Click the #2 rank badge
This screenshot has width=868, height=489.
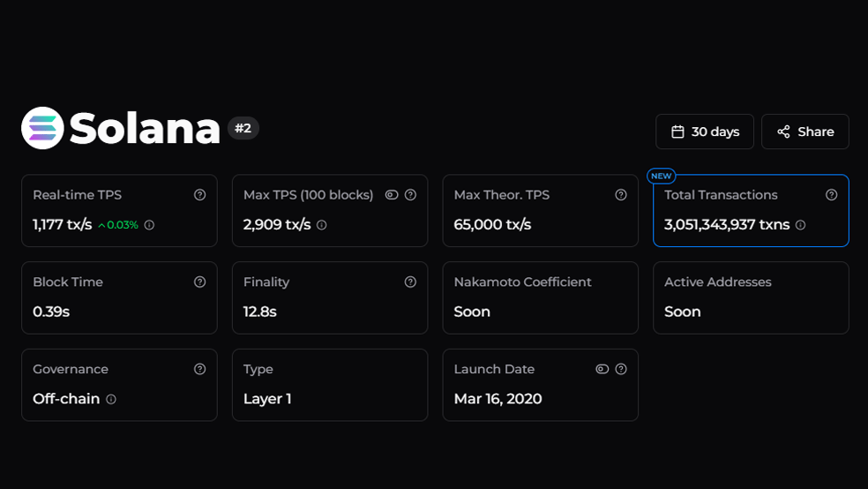243,129
